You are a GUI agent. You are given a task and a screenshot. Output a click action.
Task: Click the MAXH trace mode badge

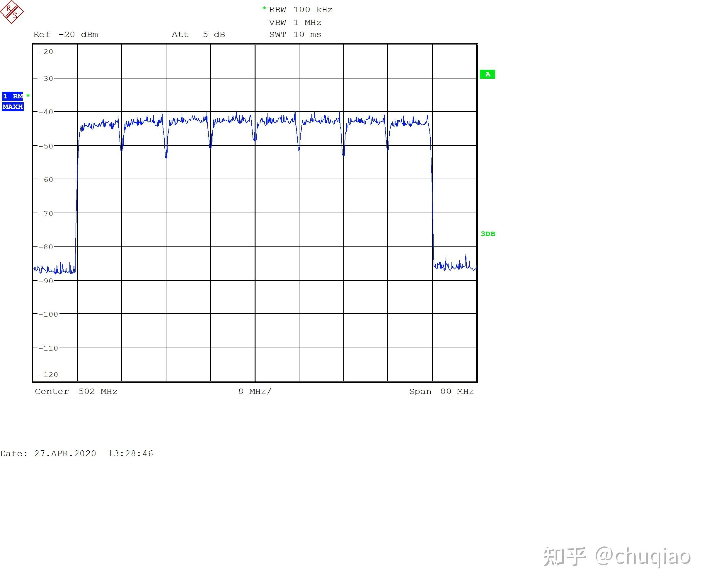(x=13, y=107)
